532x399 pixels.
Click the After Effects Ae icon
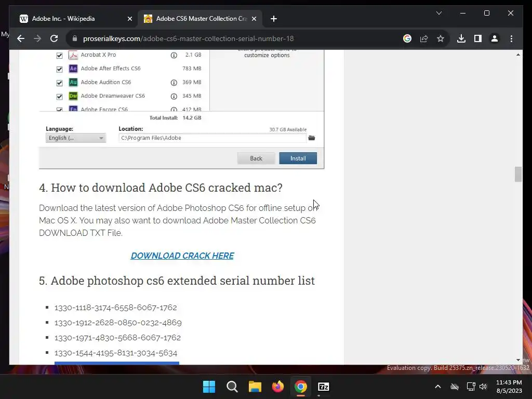click(73, 69)
